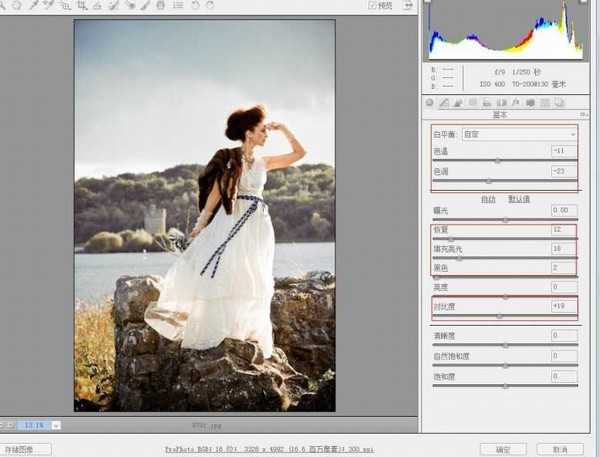Click the 自动 (Auto) link
This screenshot has height=457, width=600.
click(488, 199)
